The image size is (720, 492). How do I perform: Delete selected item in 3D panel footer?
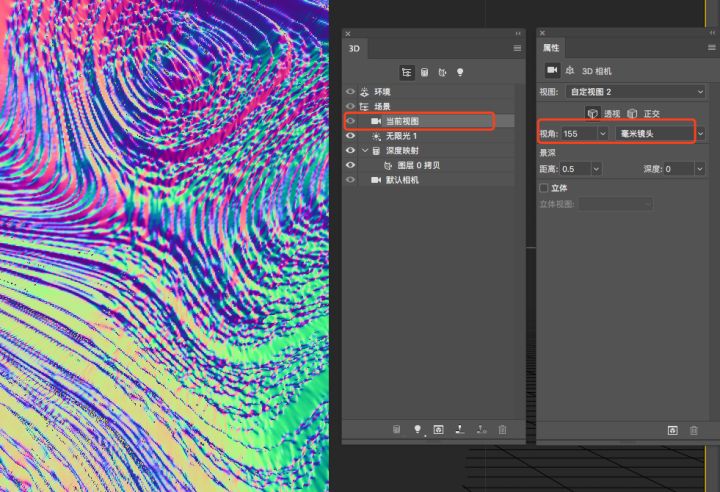[502, 430]
